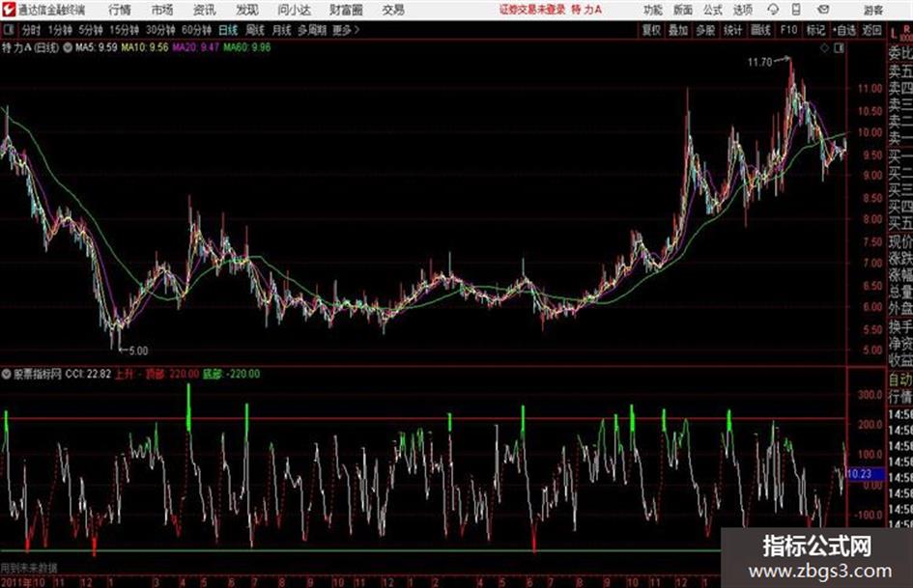Screen dimensions: 913x588
Task: Click the MA10: 9.56 value
Action: [144, 47]
